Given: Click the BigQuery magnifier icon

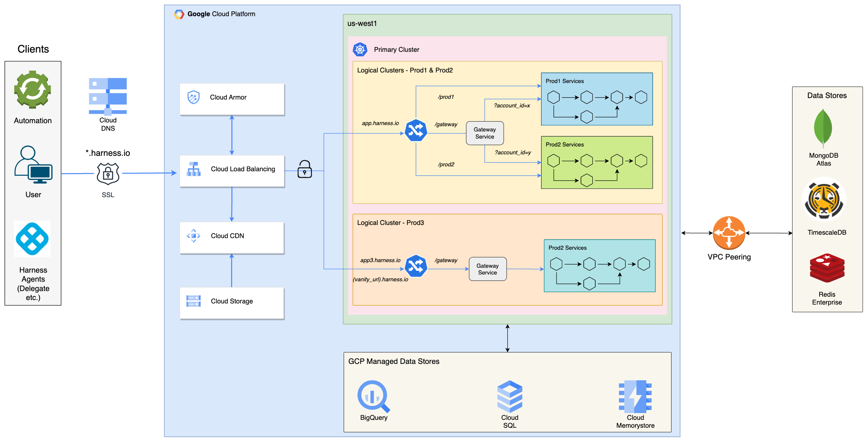Looking at the screenshot, I should [x=373, y=396].
